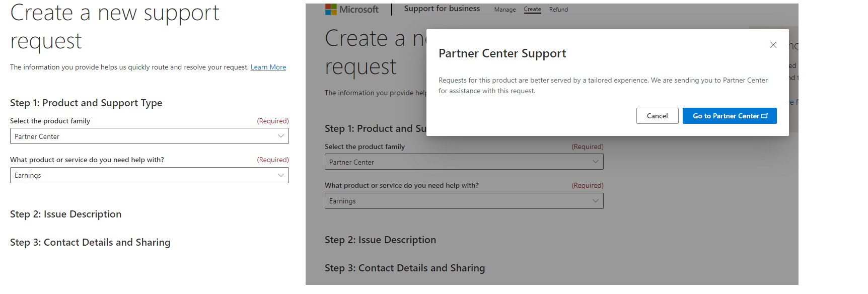The width and height of the screenshot is (868, 294).
Task: Select the Create menu item
Action: pos(532,9)
